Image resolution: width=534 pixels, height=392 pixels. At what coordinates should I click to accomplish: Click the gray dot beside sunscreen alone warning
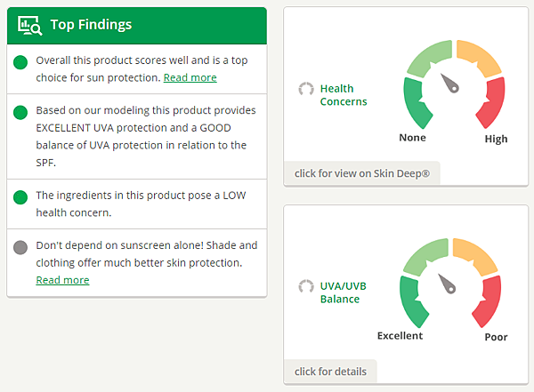20,247
